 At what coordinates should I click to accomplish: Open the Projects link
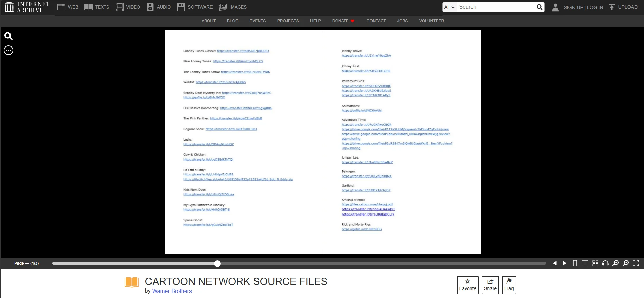(x=288, y=21)
